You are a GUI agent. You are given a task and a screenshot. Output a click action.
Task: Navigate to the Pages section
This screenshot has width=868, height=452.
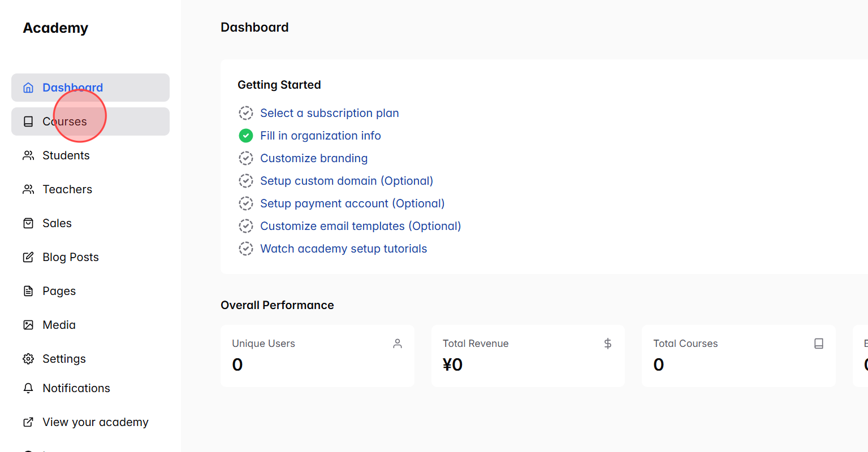pyautogui.click(x=58, y=290)
